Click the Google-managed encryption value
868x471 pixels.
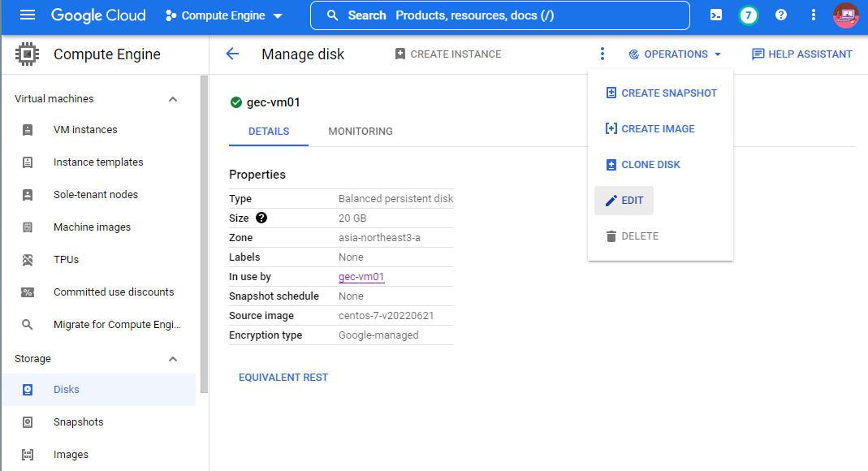(378, 335)
